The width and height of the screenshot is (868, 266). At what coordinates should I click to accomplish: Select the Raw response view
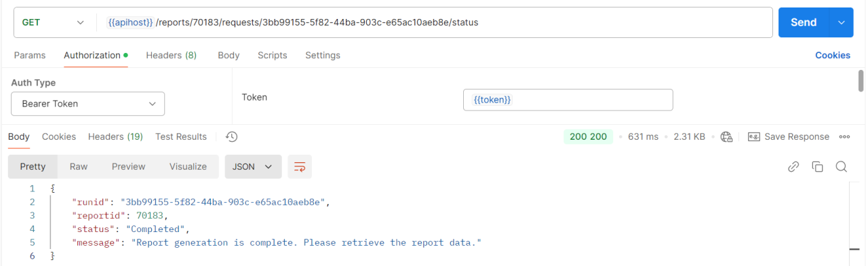click(79, 166)
